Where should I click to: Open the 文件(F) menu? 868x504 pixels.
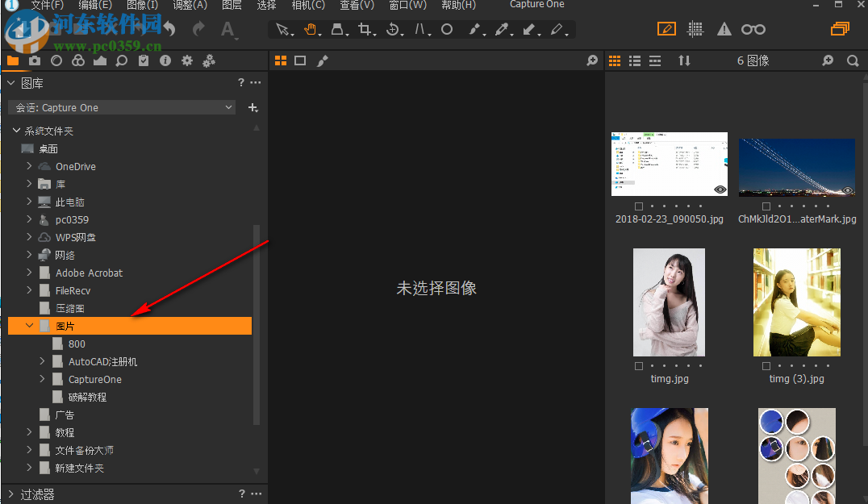click(x=46, y=5)
